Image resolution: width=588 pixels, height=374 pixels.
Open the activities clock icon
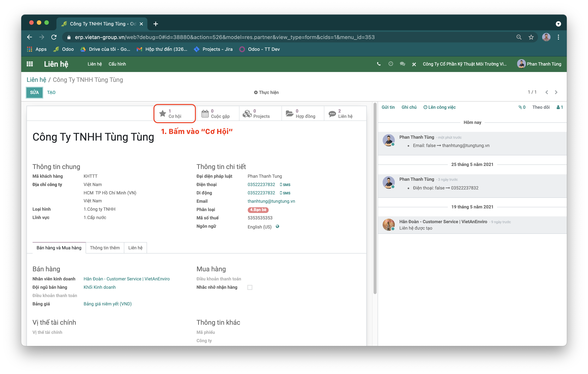tap(391, 64)
